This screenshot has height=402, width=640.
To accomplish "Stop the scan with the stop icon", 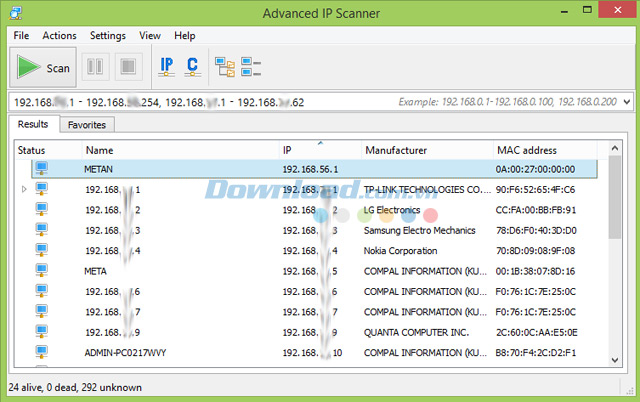I will [x=128, y=67].
